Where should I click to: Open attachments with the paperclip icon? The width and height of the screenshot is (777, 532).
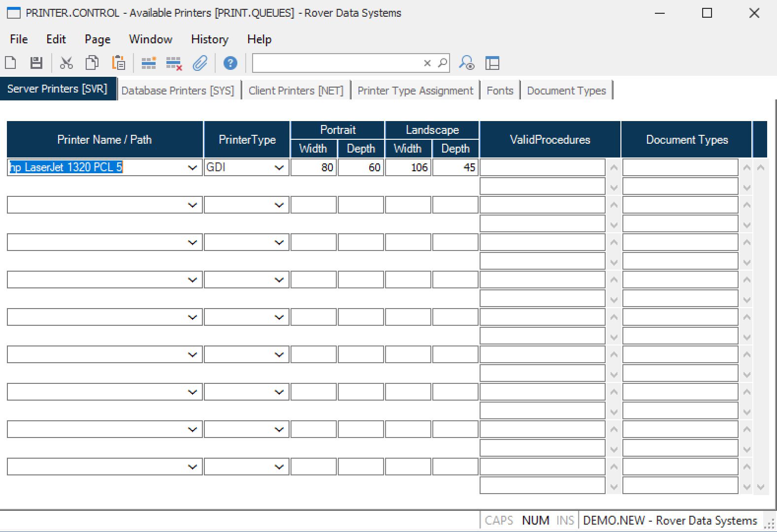200,63
